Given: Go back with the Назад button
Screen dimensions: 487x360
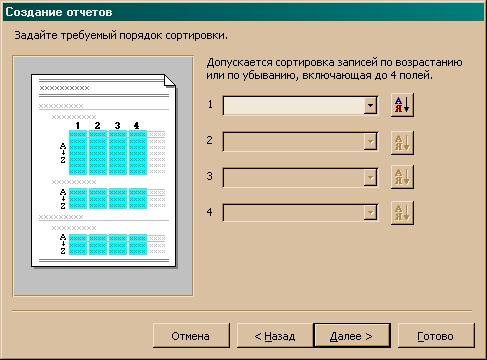Looking at the screenshot, I should pos(275,335).
